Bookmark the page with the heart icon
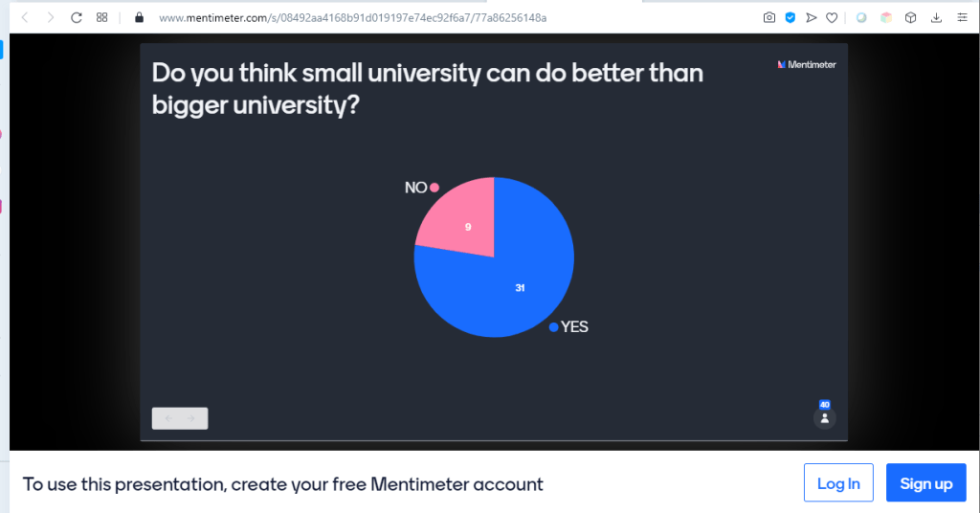Viewport: 980px width, 513px height. pos(833,17)
